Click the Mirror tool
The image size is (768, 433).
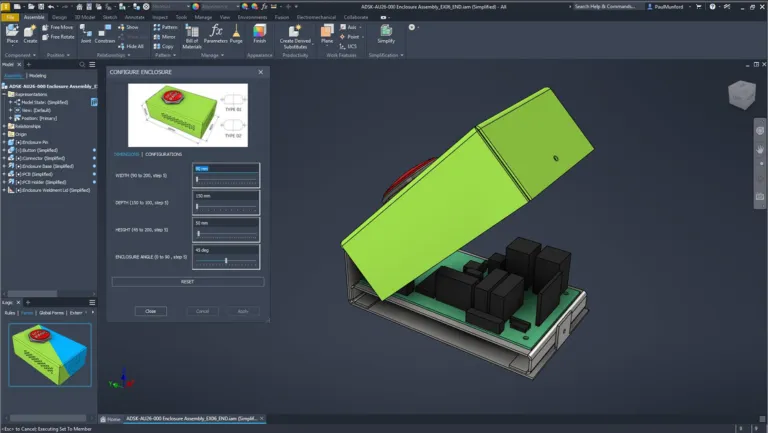(165, 37)
